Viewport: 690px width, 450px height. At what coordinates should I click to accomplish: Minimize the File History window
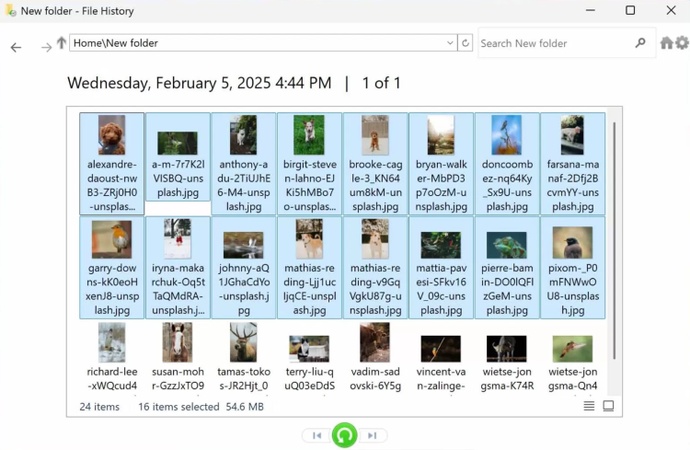[591, 10]
